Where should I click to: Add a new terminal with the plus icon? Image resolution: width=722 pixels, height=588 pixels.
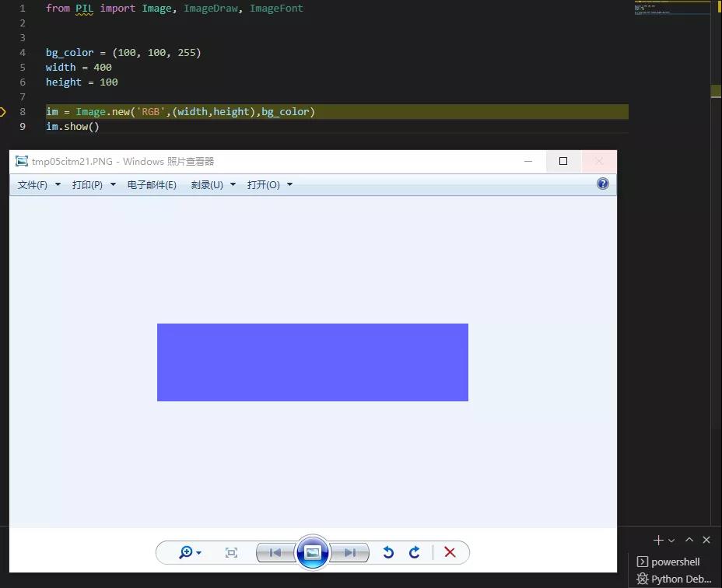[658, 540]
